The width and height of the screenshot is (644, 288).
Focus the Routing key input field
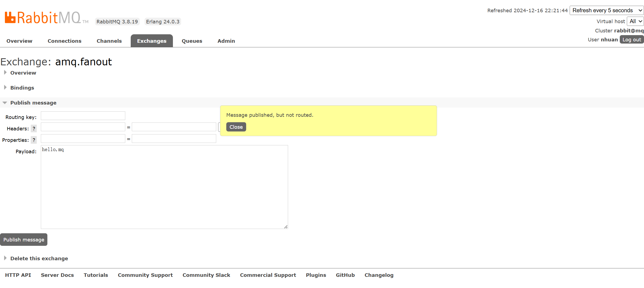[83, 116]
